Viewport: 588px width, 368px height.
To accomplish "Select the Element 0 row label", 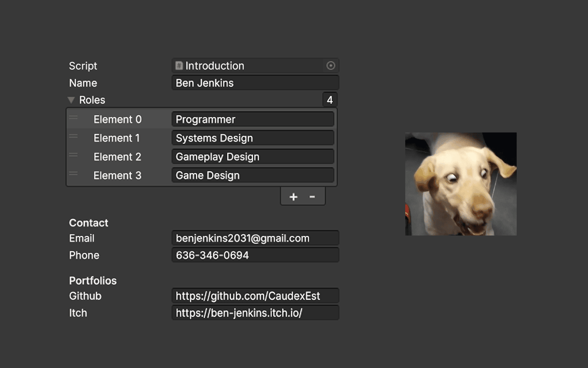I will coord(118,119).
